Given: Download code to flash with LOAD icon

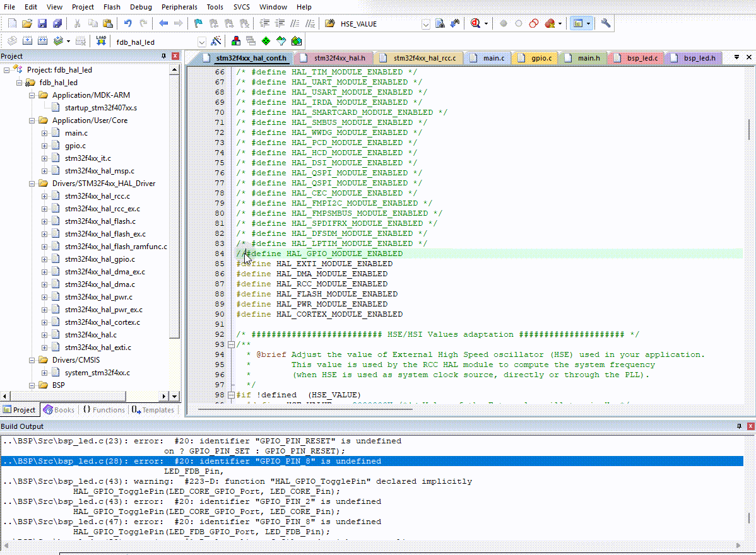Looking at the screenshot, I should pyautogui.click(x=101, y=42).
